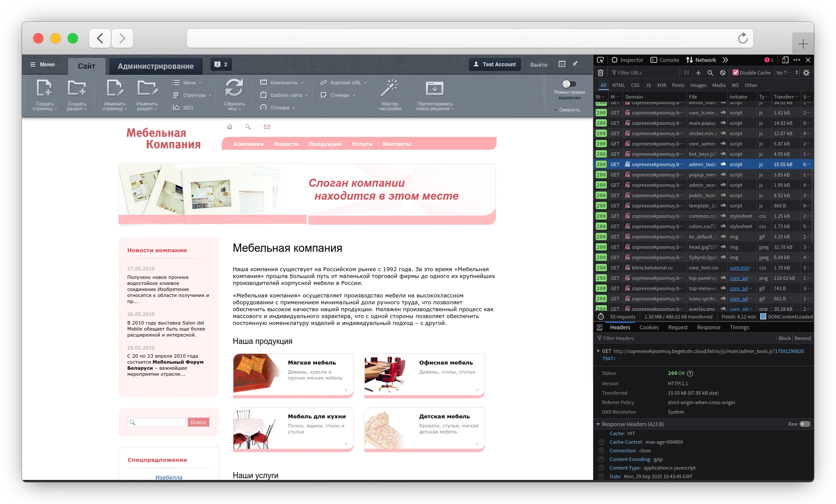This screenshot has height=504, width=836.
Task: Click the envelope contact icon on site
Action: coord(267,127)
